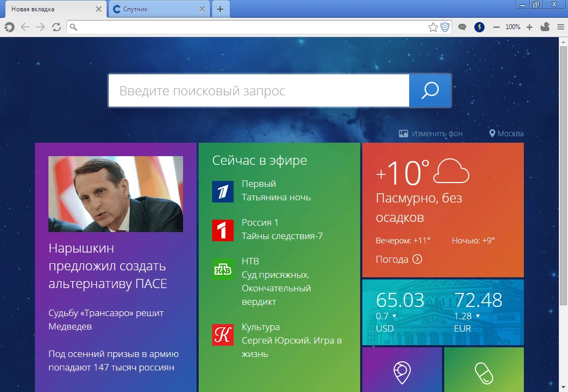Click the Введите поисковый запрос search field

point(258,90)
